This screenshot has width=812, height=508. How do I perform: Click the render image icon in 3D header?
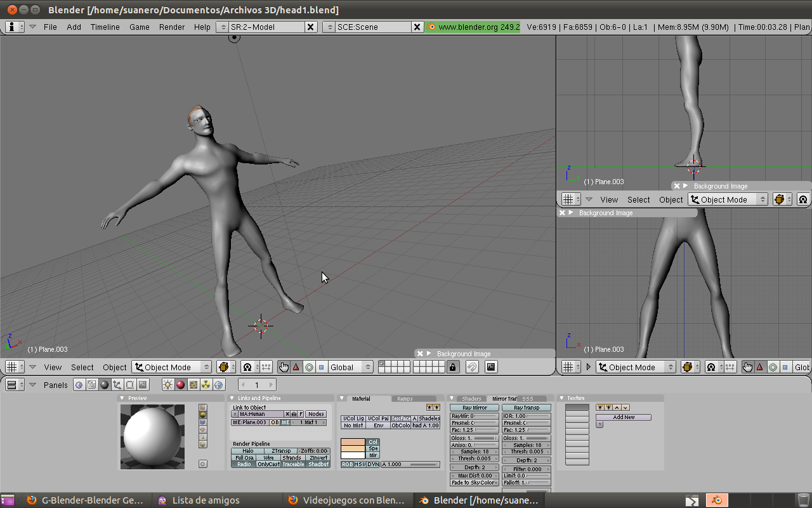pyautogui.click(x=490, y=367)
